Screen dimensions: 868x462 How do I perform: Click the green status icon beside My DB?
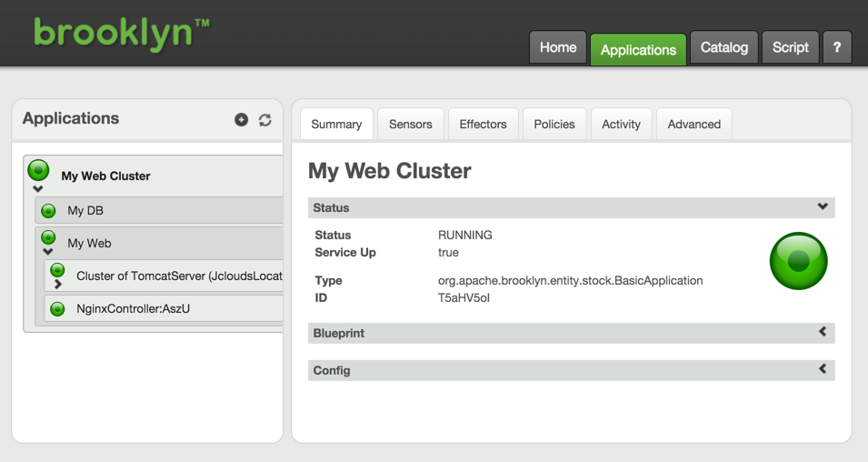coord(49,211)
